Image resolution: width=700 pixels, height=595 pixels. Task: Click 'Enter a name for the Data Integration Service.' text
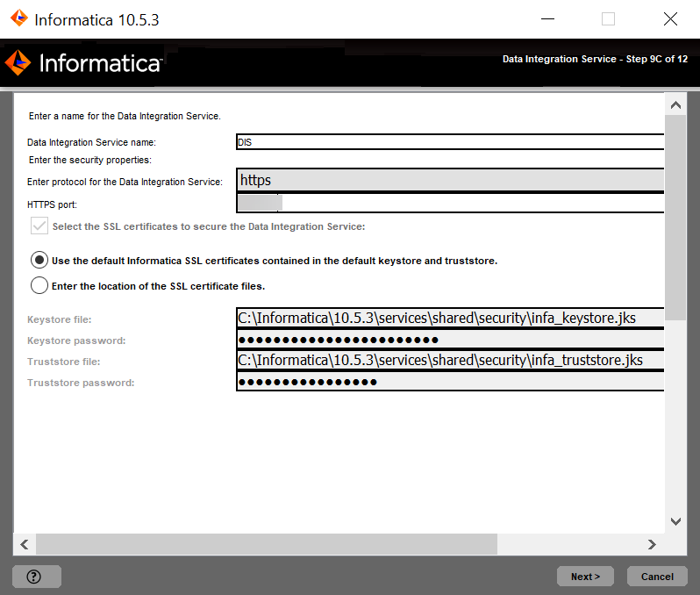(x=125, y=116)
